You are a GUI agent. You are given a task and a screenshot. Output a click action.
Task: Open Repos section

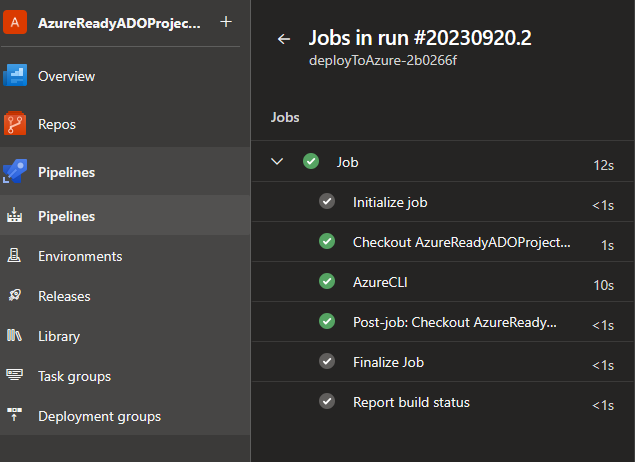pos(57,124)
